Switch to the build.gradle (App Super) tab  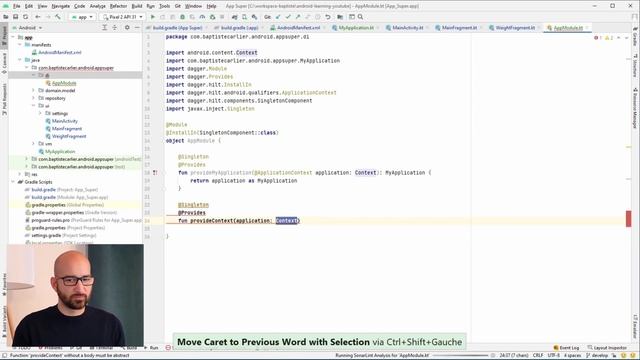tap(177, 28)
